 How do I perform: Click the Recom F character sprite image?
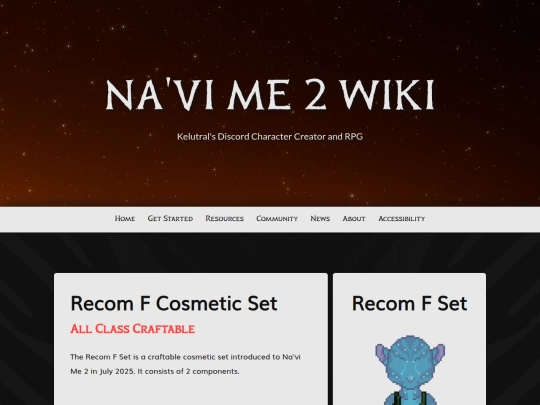pos(410,370)
